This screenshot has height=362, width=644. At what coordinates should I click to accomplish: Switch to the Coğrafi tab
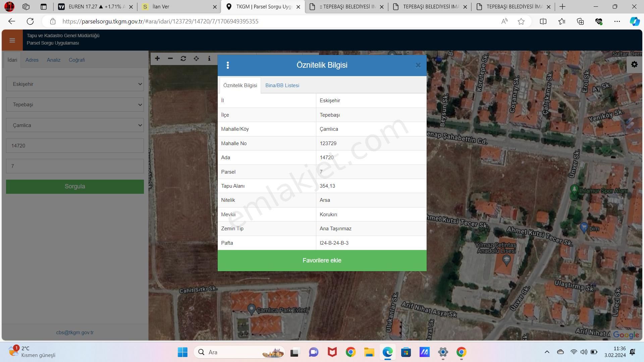pos(77,60)
